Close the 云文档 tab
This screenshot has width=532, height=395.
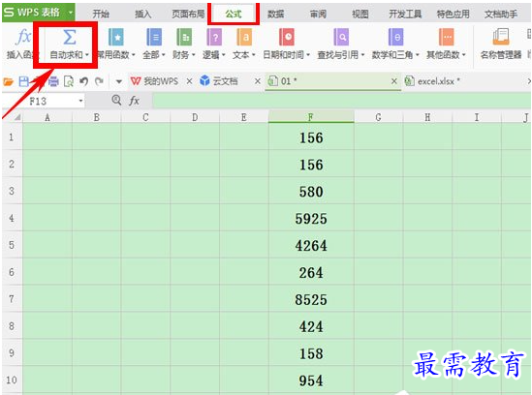tap(258, 81)
